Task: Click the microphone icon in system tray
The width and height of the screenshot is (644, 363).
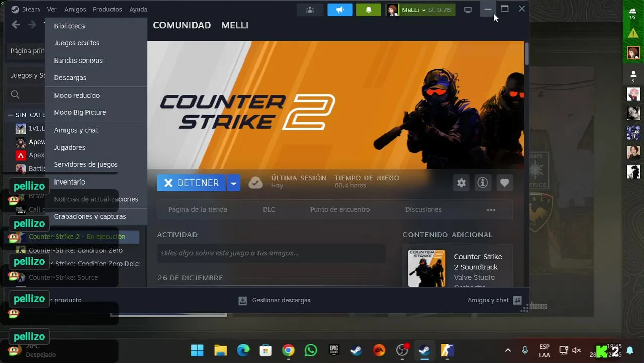Action: (525, 350)
